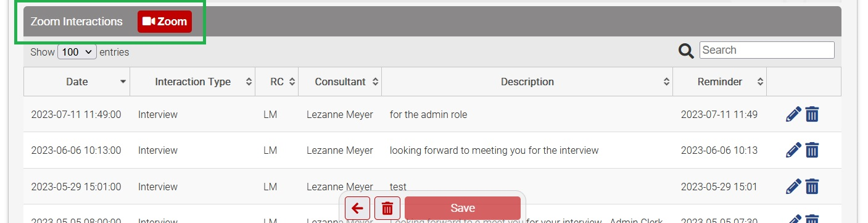
Task: Sort by Description column header
Action: 527,82
